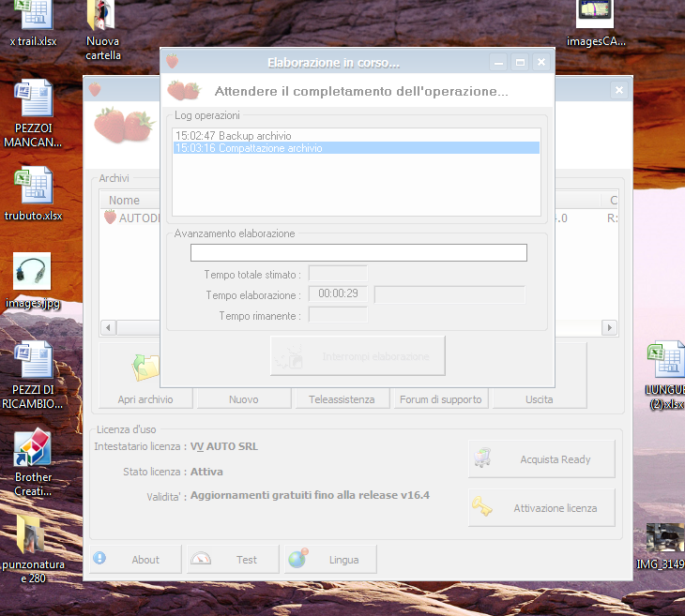Click shopping cart icon on Acquista Ready
The height and width of the screenshot is (616, 685).
pyautogui.click(x=482, y=458)
